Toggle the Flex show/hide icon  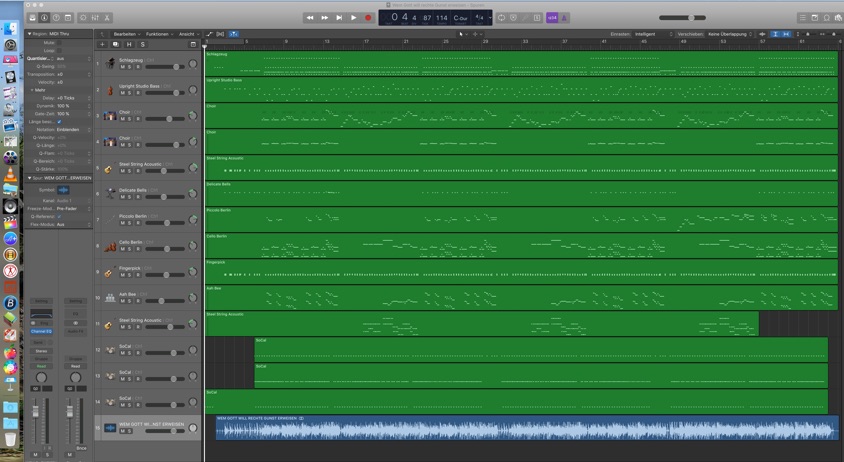220,34
